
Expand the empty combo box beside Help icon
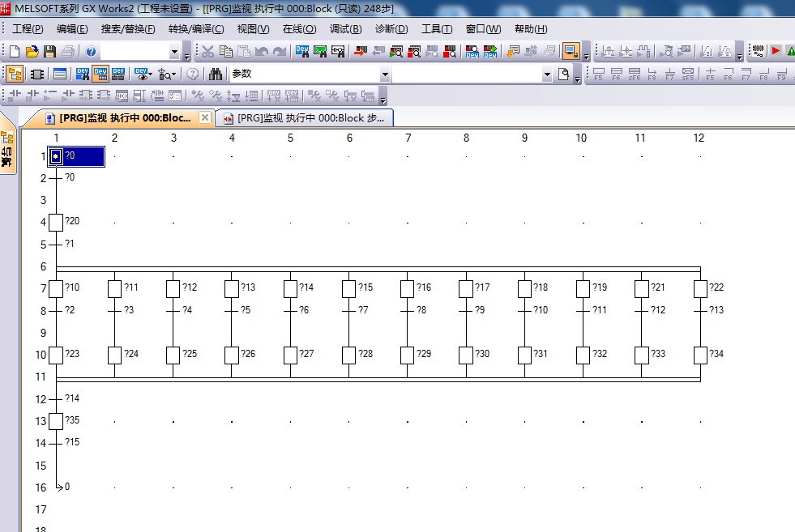coord(175,52)
